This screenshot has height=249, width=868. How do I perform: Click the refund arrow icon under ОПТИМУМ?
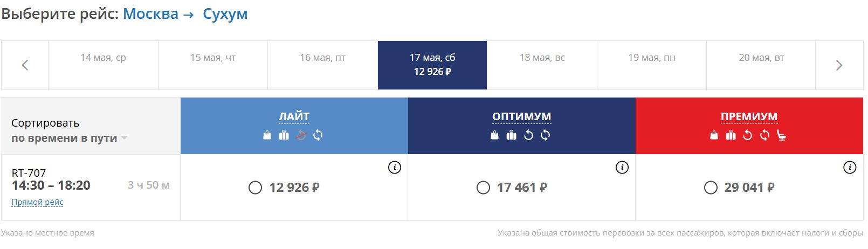(x=528, y=135)
